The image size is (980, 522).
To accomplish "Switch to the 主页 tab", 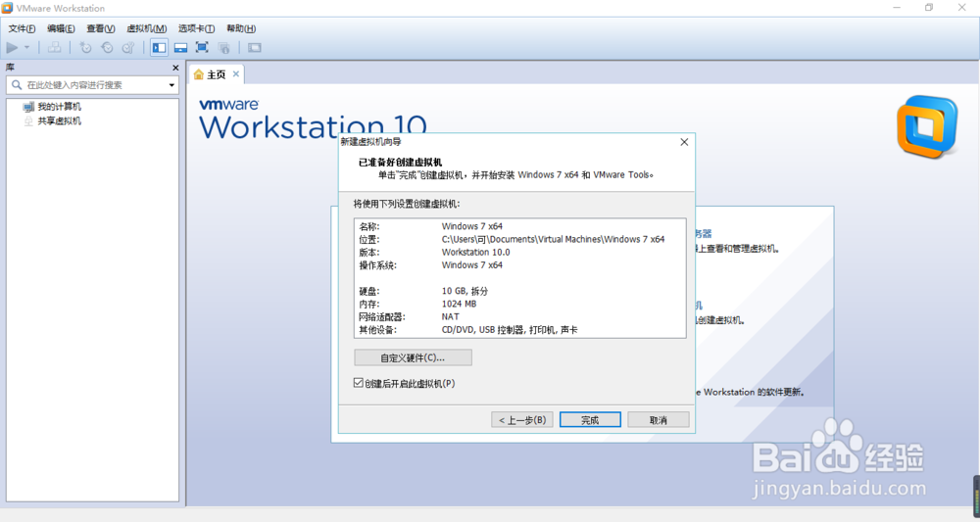I will [x=217, y=74].
